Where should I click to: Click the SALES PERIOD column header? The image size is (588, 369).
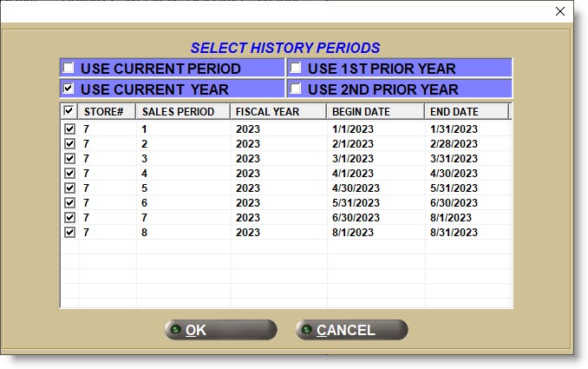183,112
